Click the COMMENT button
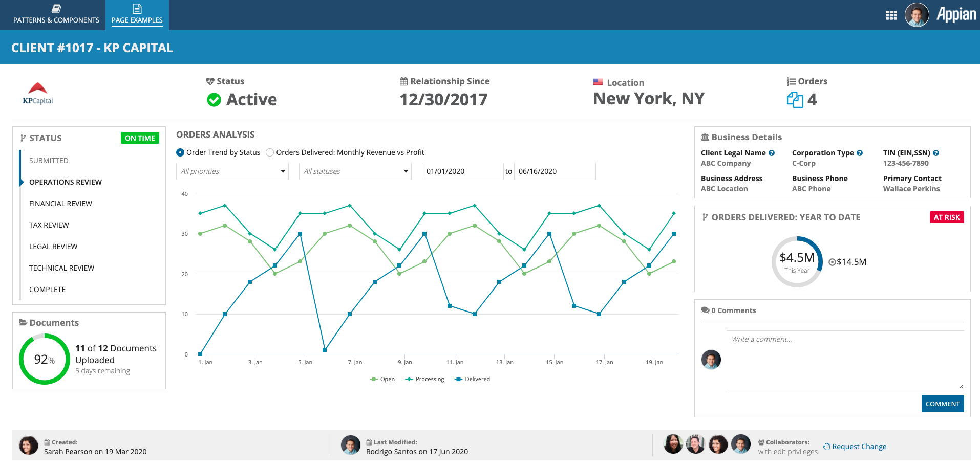 (942, 404)
